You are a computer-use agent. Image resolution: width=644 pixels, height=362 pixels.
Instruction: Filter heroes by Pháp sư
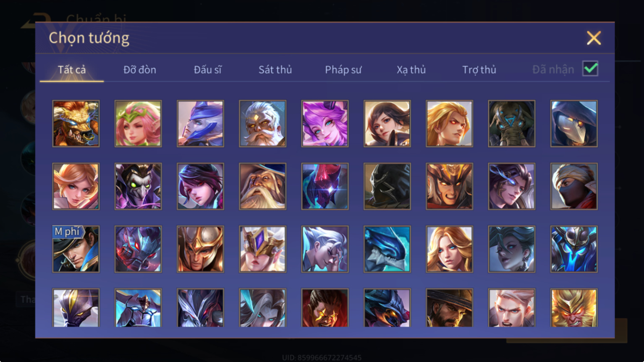coord(343,70)
